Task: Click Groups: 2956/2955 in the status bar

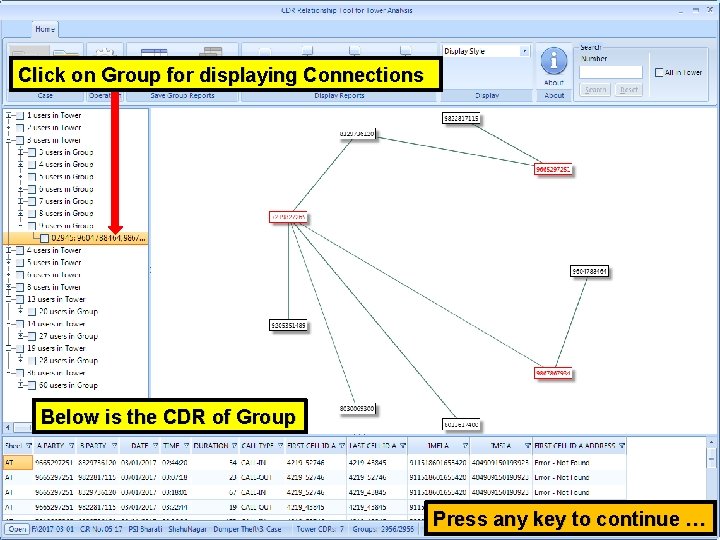Action: coord(383,529)
